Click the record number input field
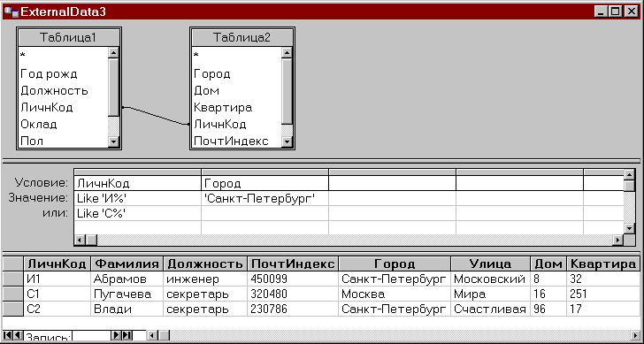The width and height of the screenshot is (644, 344). point(92,336)
